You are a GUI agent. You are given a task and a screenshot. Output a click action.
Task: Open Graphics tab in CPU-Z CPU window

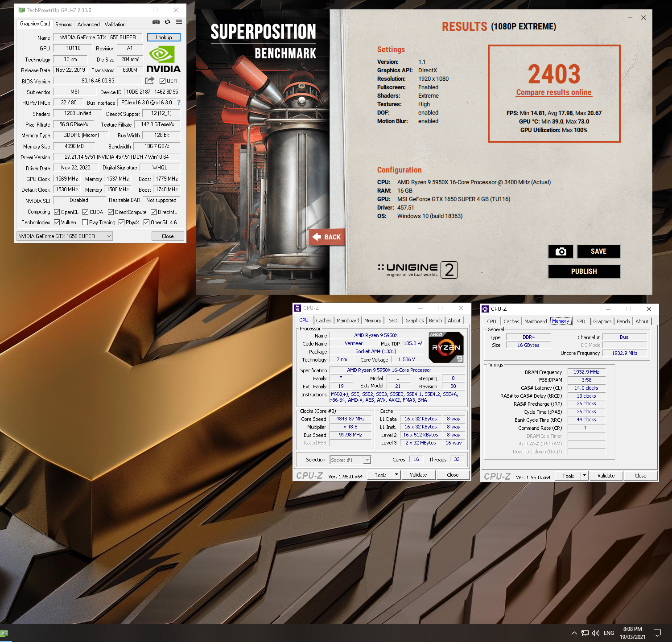414,321
